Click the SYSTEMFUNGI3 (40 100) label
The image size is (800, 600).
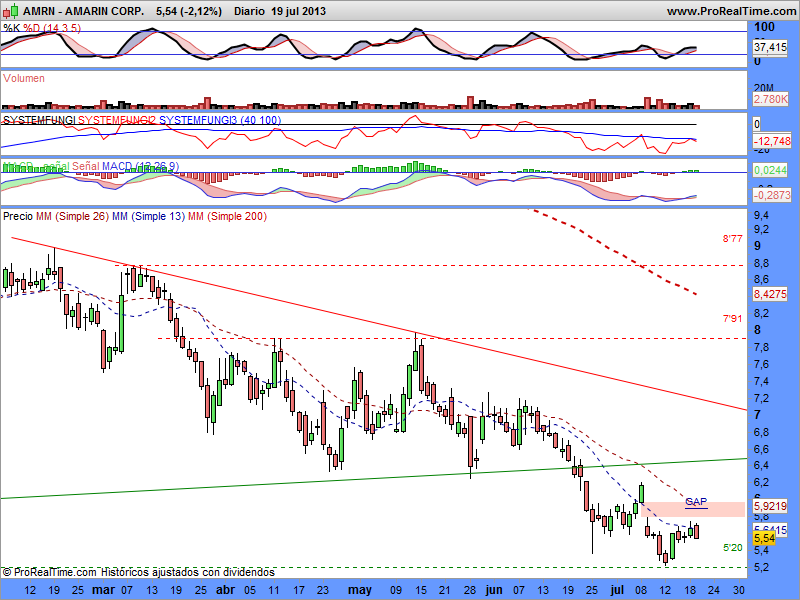[x=220, y=120]
